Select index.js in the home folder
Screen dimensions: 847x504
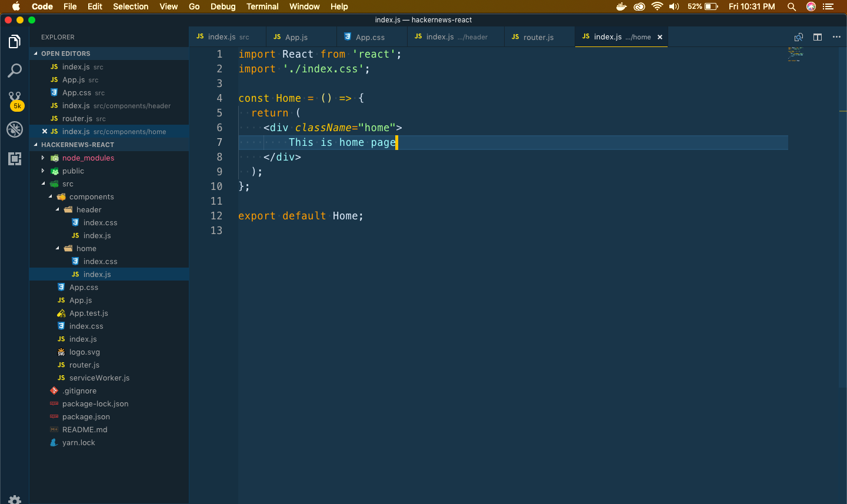[x=109, y=274]
